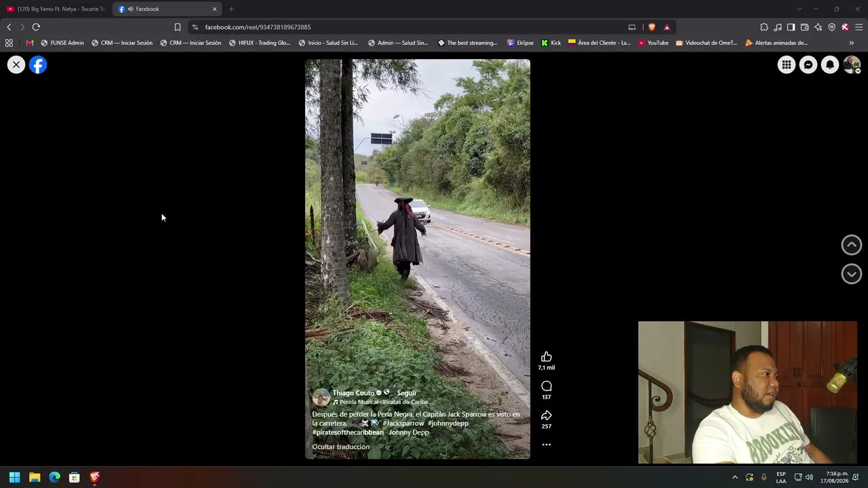Screen dimensions: 868x488
Task: View site information icon in address bar
Action: click(x=195, y=27)
